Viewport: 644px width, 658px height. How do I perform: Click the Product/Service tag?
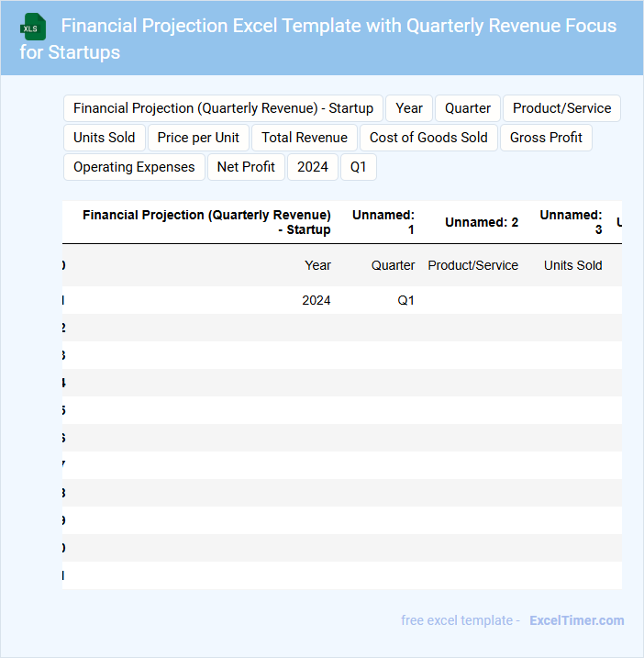click(561, 108)
